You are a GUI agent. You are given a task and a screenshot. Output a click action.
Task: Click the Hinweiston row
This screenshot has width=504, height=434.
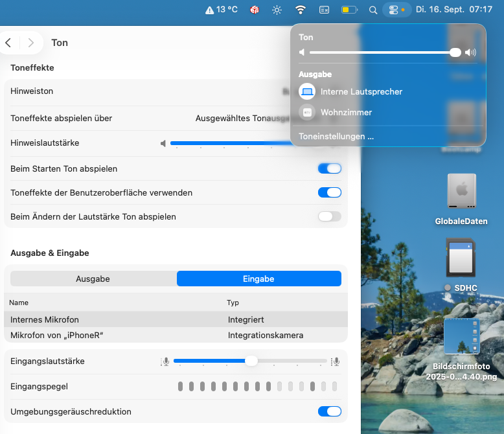[x=176, y=91]
